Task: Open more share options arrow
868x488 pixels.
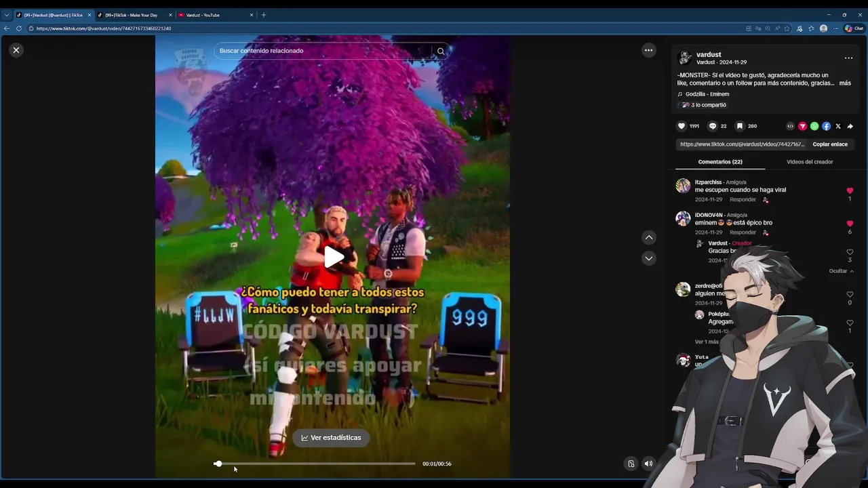Action: point(850,126)
